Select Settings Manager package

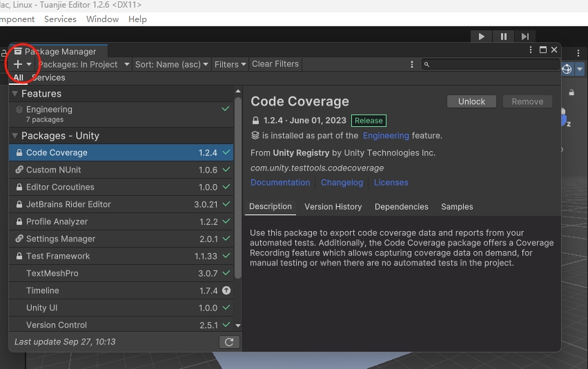[x=121, y=239]
